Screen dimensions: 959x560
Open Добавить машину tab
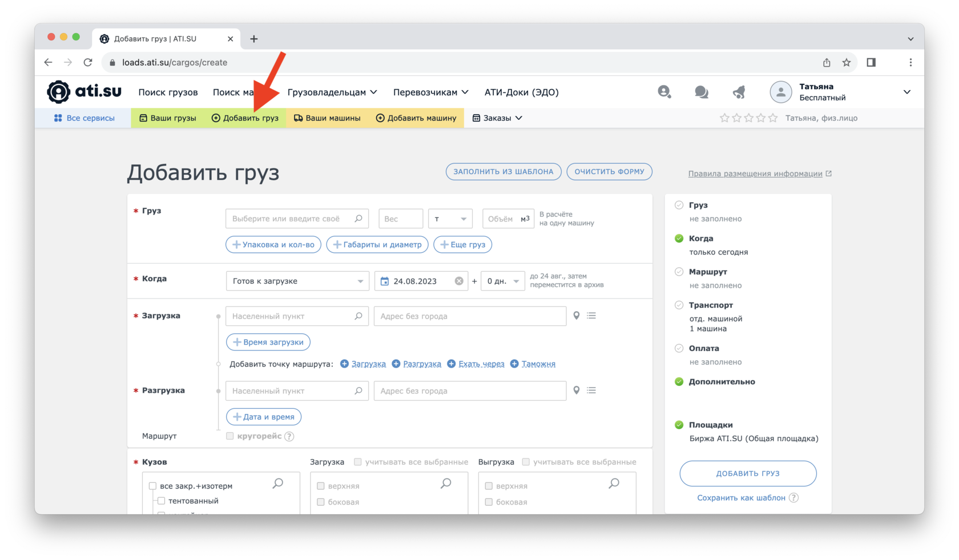tap(416, 118)
